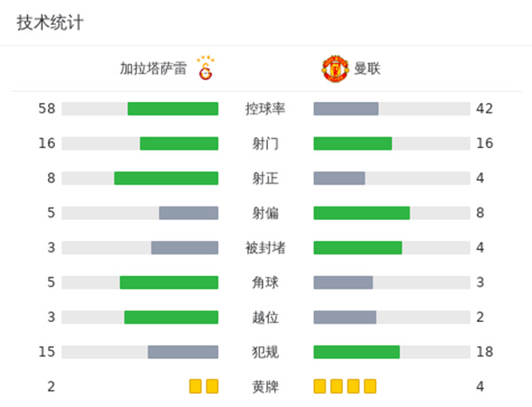Select the 技术统计 heading
The height and width of the screenshot is (407, 532).
pos(50,23)
